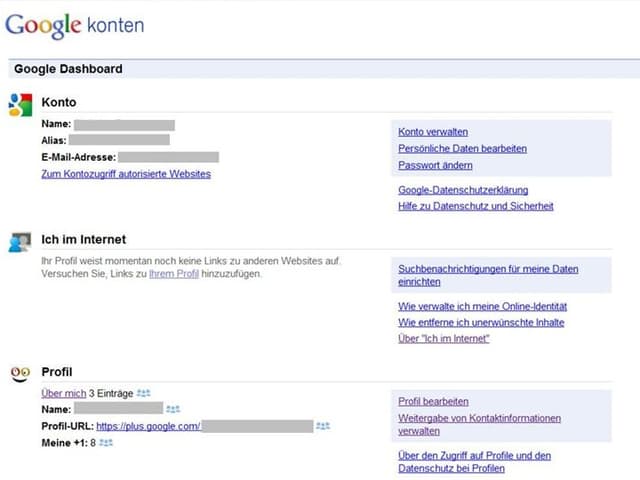Screen dimensions: 640x480
Task: Open Weitergabe von Kontaktinformationen verwalten
Action: click(479, 424)
